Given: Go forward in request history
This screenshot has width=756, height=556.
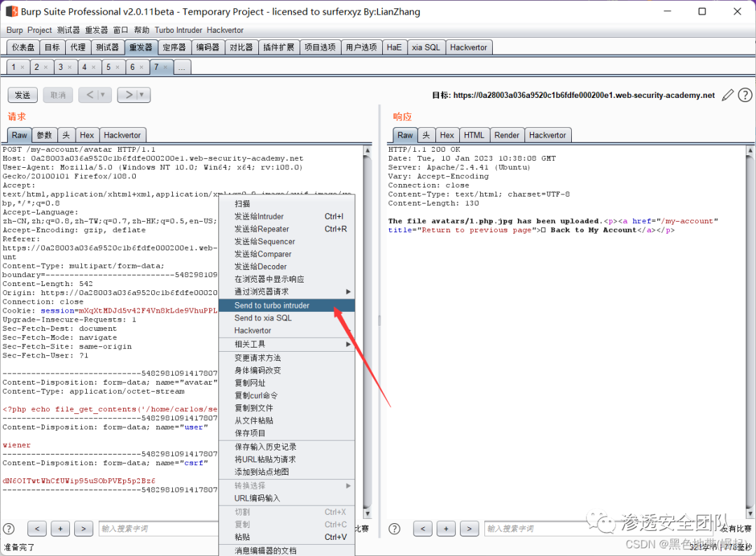Looking at the screenshot, I should point(129,95).
